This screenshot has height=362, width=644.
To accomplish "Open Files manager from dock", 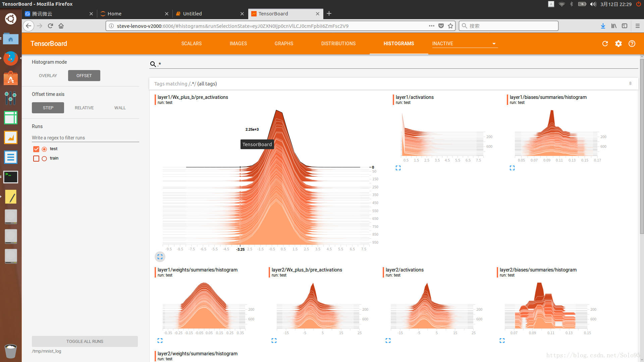I will [x=11, y=39].
